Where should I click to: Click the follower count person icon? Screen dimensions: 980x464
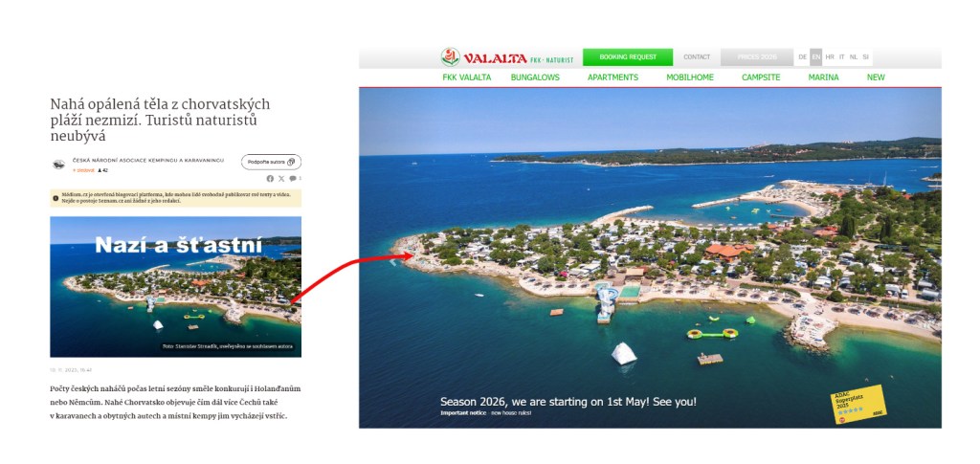click(x=100, y=170)
